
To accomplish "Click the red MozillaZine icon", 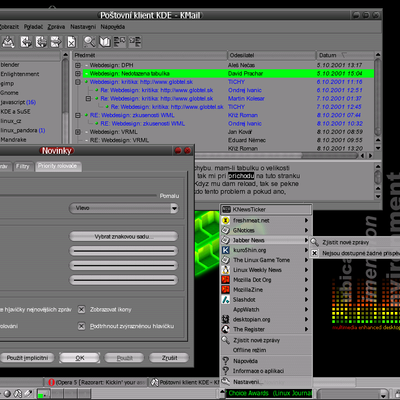I will coord(226,289).
